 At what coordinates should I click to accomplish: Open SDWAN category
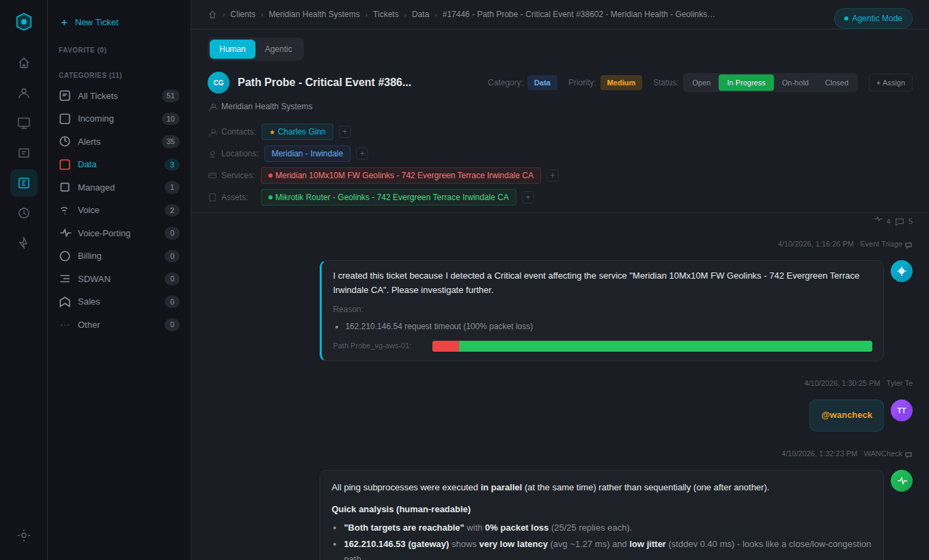coord(119,279)
